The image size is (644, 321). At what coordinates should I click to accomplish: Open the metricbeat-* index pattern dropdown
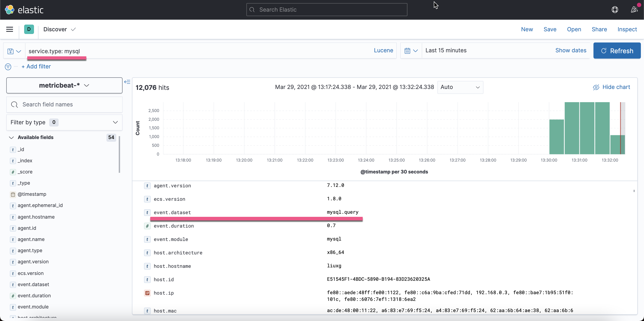pos(64,85)
